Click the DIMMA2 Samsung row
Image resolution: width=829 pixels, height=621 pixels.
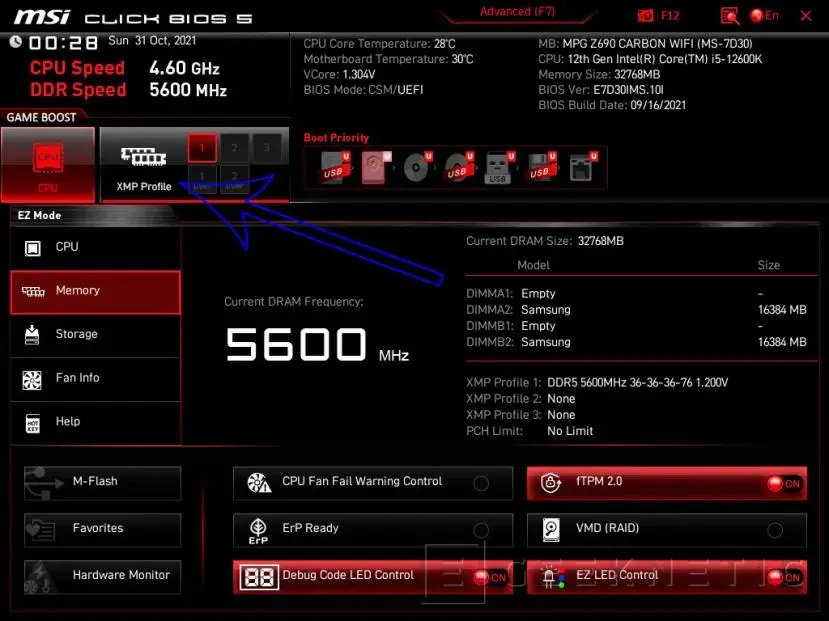click(x=636, y=310)
